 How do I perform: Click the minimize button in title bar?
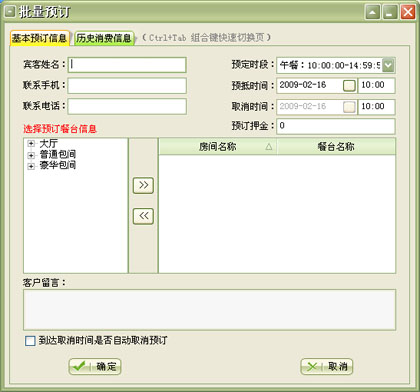(390, 12)
